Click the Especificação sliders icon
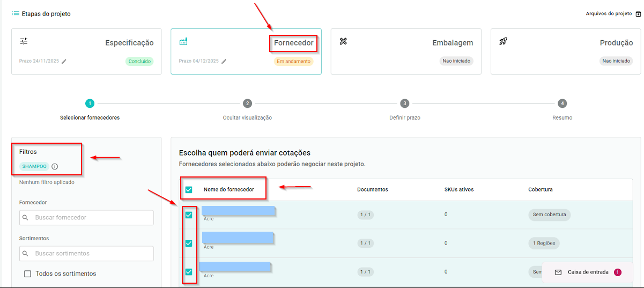Viewport: 644px width, 288px height. point(24,41)
